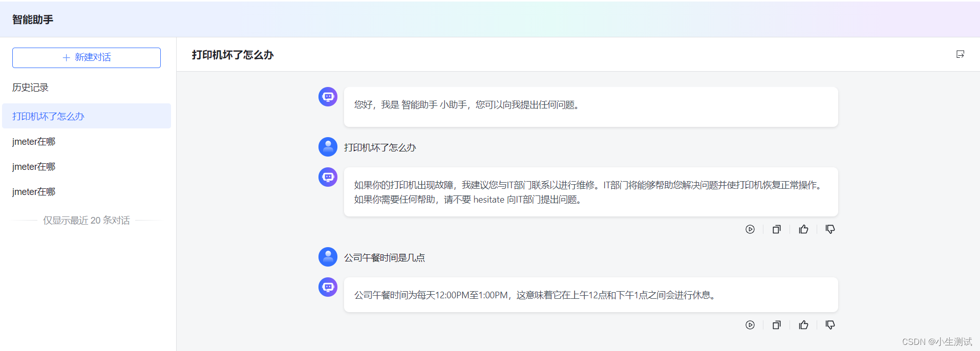The width and height of the screenshot is (980, 351).
Task: Like the lunch time answer
Action: (803, 325)
